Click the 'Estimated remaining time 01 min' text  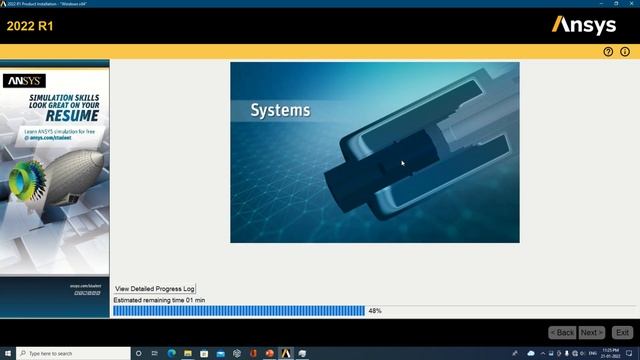159,300
